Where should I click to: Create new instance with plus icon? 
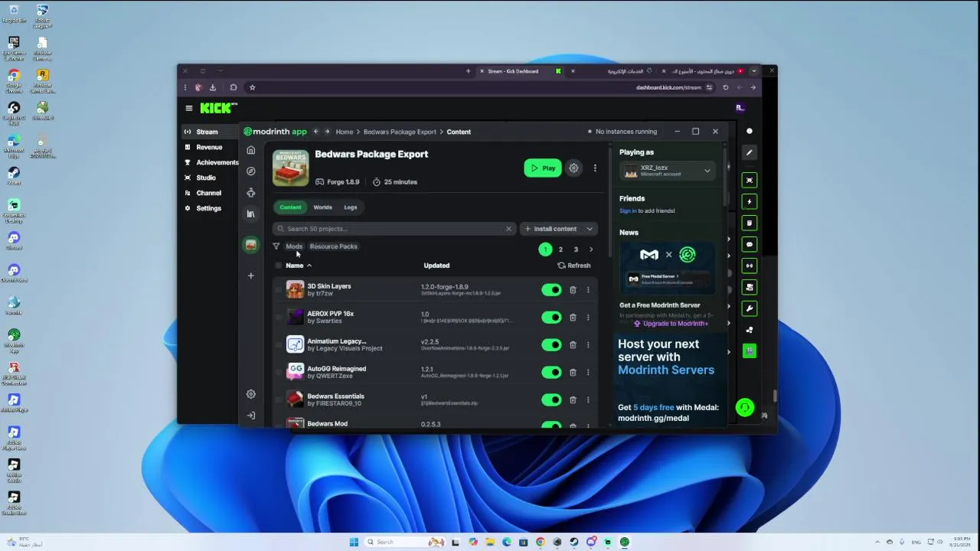coord(250,275)
